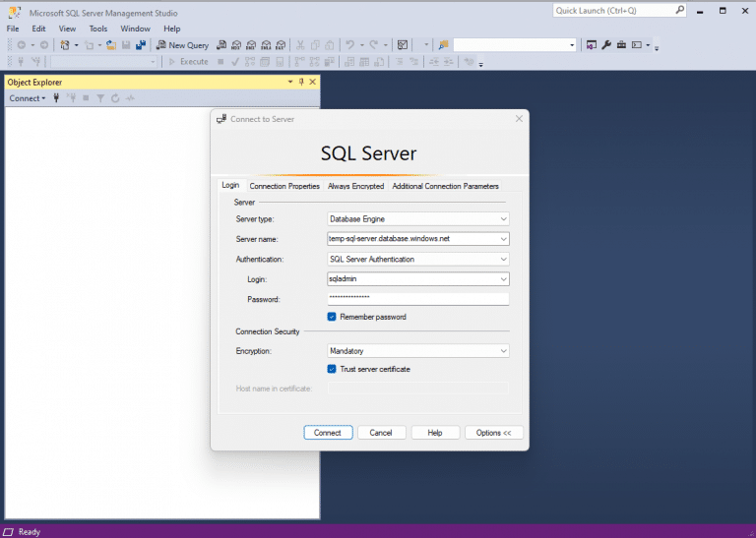Expand the Find combo box in toolbar
This screenshot has width=756, height=538.
[572, 45]
